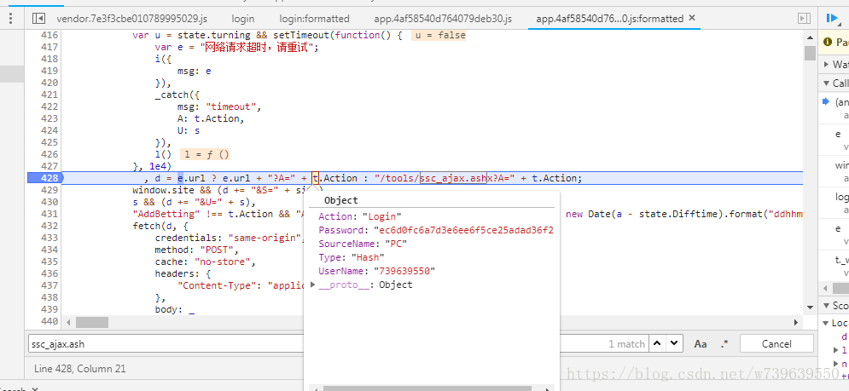Click the code editor scroll-right arrow
The width and height of the screenshot is (849, 391).
pos(796,323)
